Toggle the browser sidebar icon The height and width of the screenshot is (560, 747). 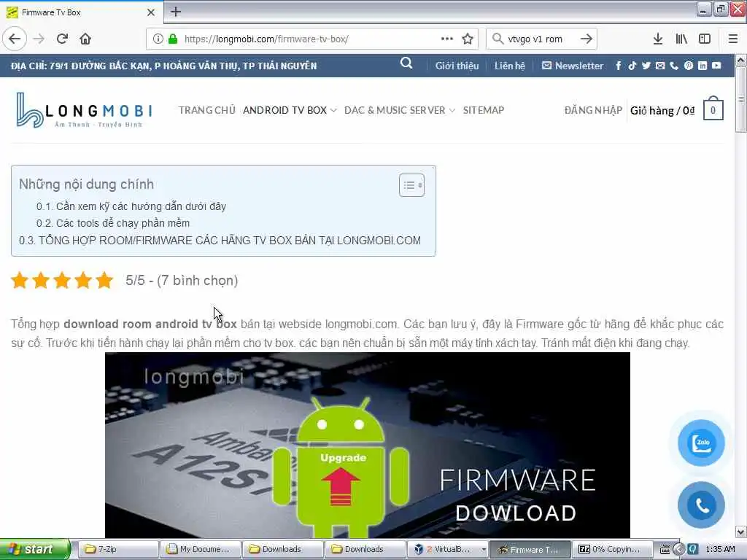click(x=705, y=39)
